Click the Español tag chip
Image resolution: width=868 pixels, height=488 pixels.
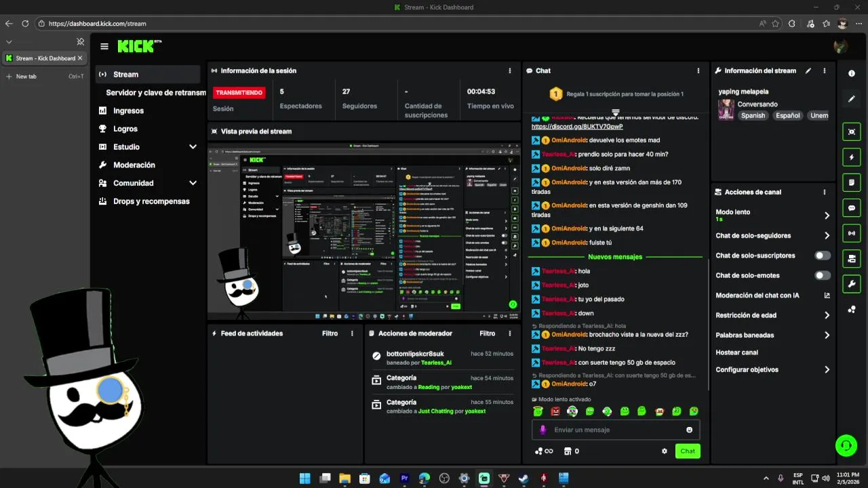tap(788, 115)
